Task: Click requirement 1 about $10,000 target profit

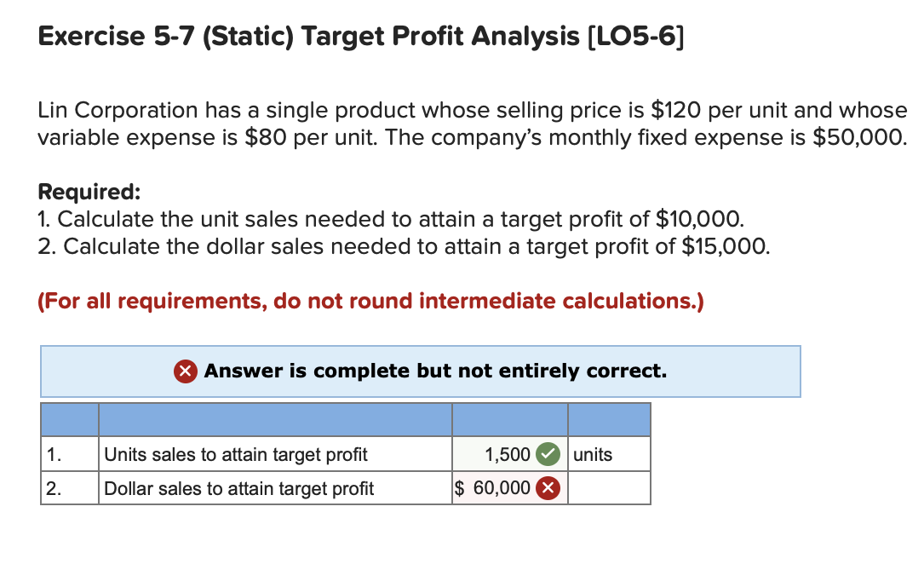Action: point(391,219)
